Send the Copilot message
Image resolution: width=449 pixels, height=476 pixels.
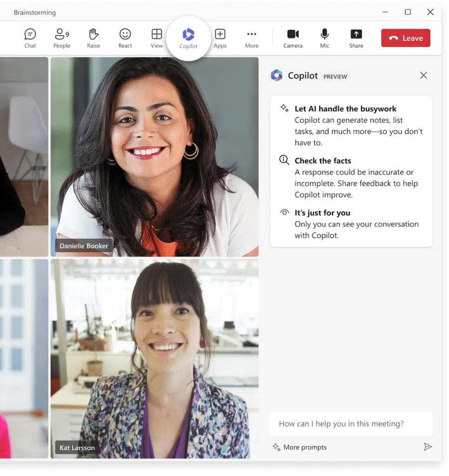coord(428,447)
